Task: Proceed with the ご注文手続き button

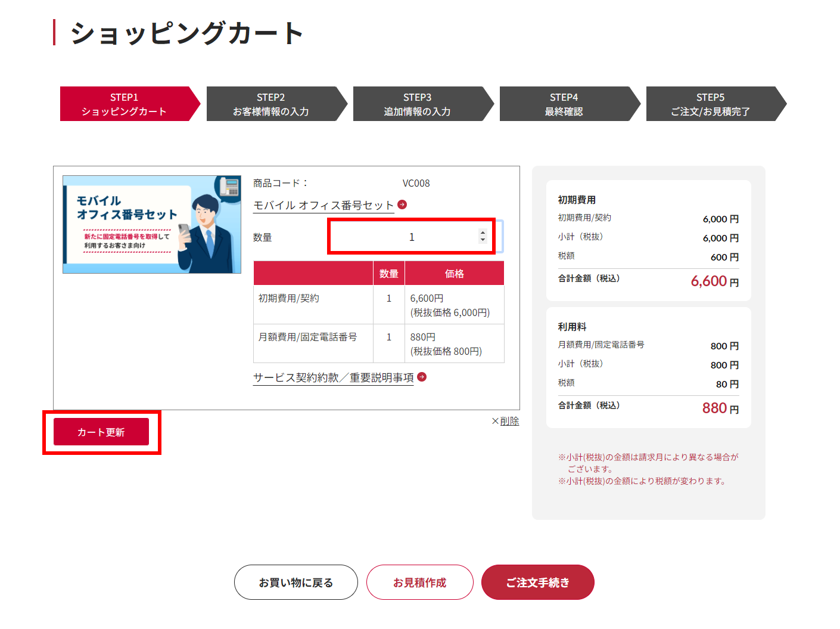Action: (x=537, y=582)
